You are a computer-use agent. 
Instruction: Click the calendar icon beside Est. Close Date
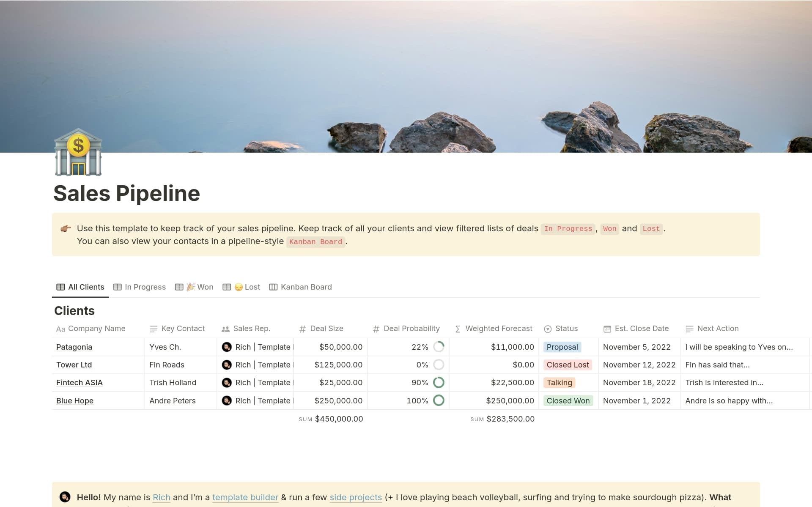607,329
